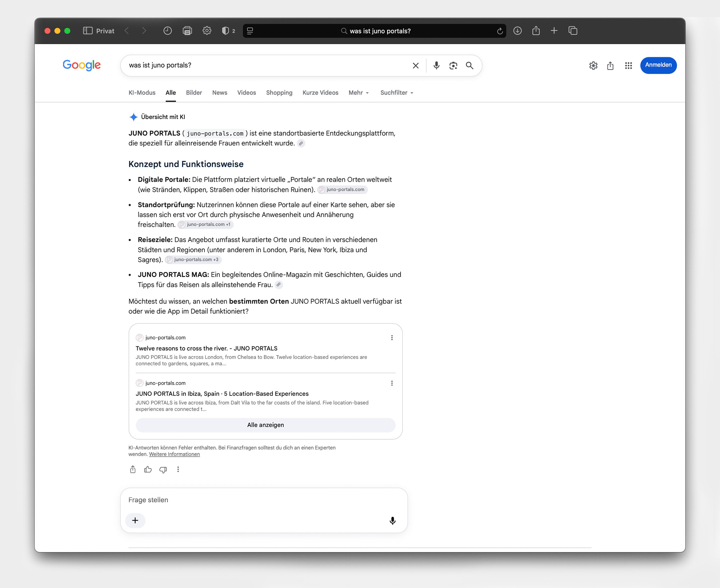Screen dimensions: 720x588
Task: Open the Kurze Videos tab
Action: (x=320, y=93)
